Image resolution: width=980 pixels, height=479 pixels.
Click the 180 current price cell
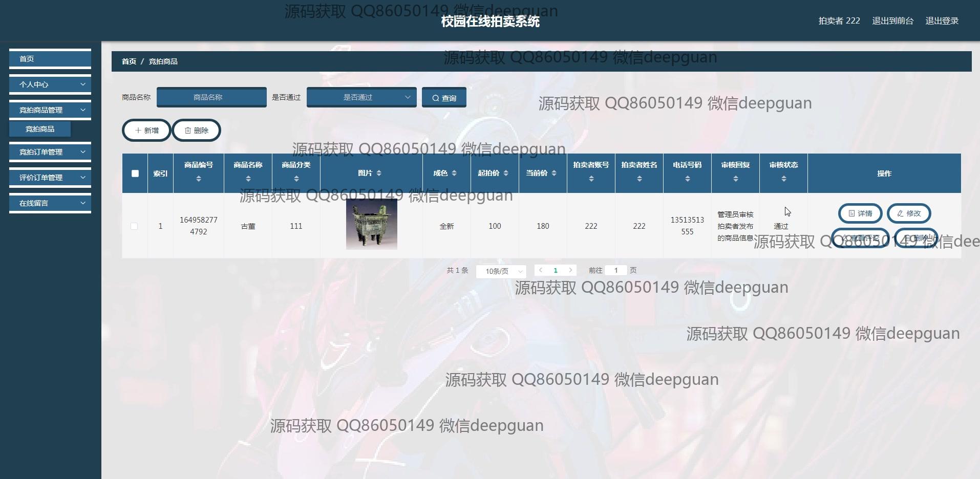point(543,226)
